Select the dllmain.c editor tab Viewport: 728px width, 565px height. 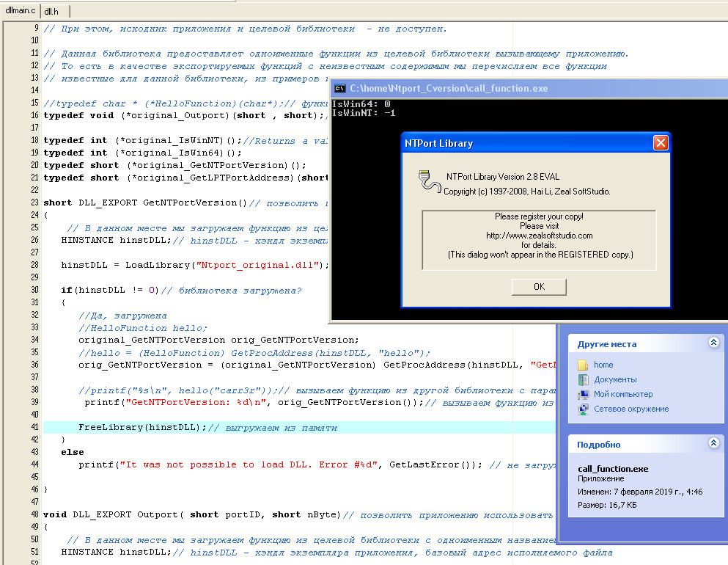tap(20, 11)
